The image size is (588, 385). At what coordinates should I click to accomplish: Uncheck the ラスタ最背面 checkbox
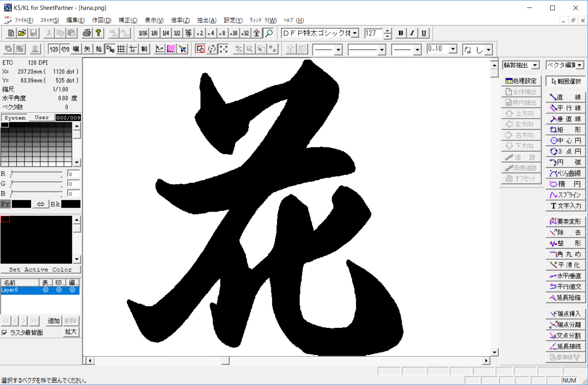5,333
